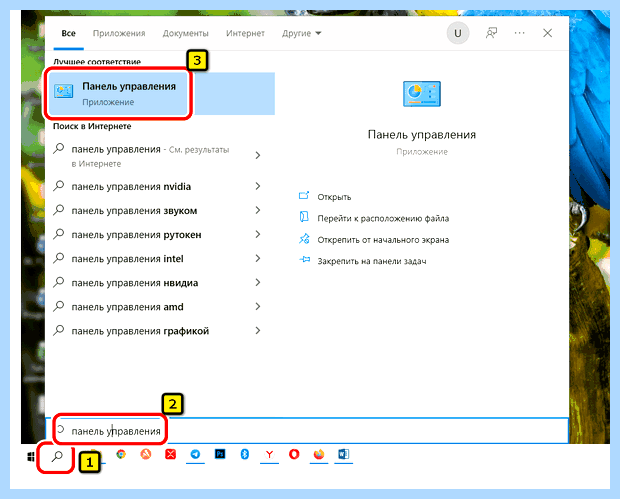Image resolution: width=620 pixels, height=499 pixels.
Task: Expand chevron for amd suggestion
Action: [258, 306]
